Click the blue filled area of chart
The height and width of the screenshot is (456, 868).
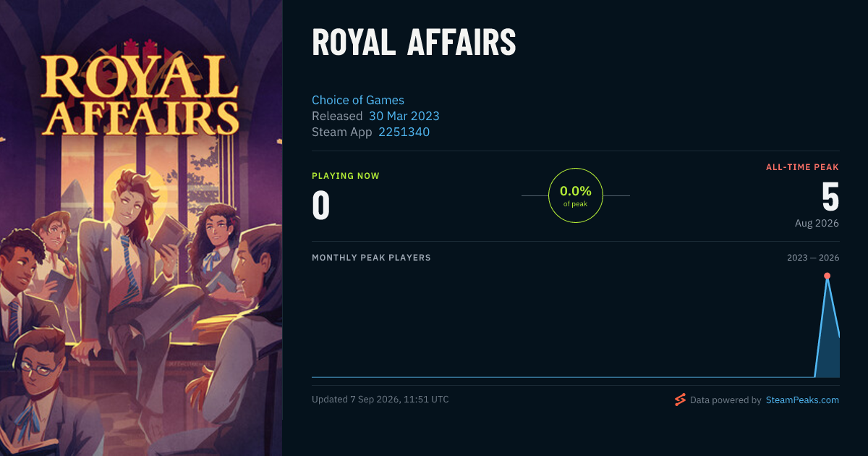pos(829,347)
